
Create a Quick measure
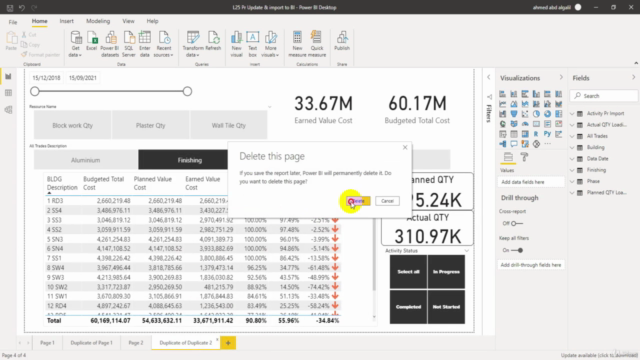[x=317, y=44]
